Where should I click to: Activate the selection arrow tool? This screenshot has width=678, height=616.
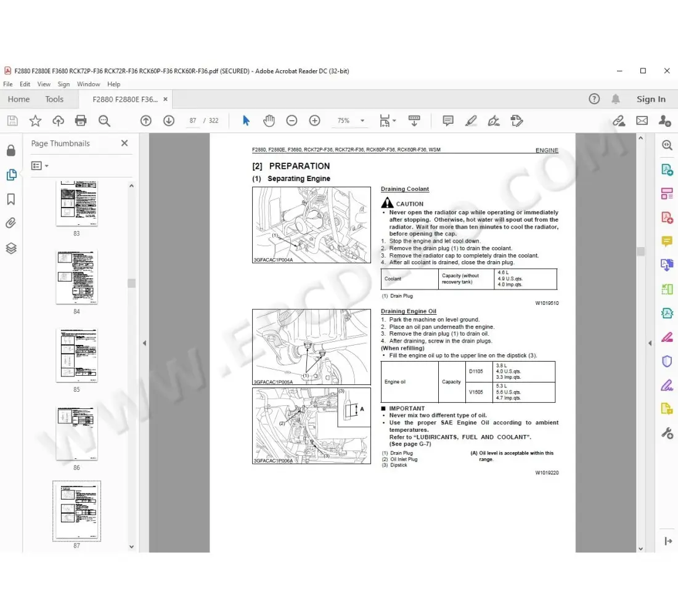(246, 121)
